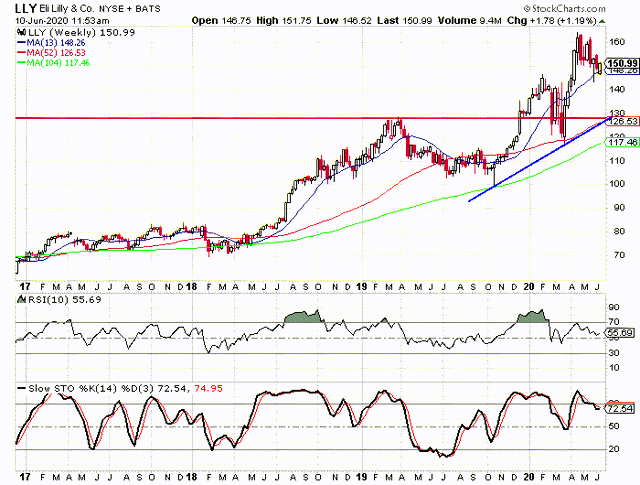
Task: Click the 20 stochastic axis label
Action: pyautogui.click(x=614, y=449)
